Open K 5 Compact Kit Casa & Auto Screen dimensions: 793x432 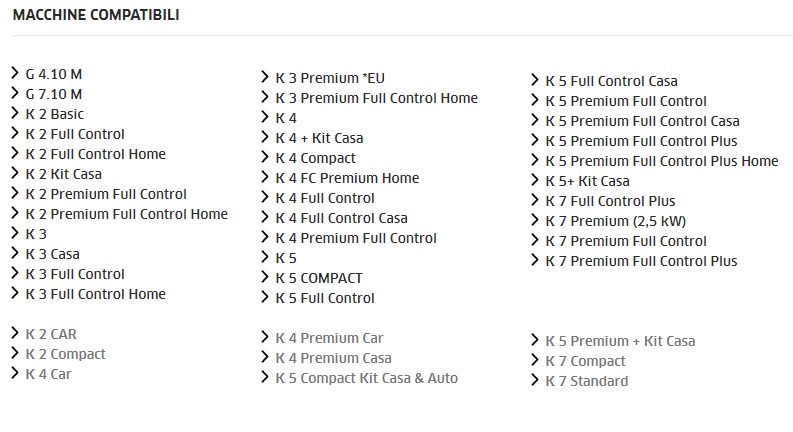click(366, 378)
